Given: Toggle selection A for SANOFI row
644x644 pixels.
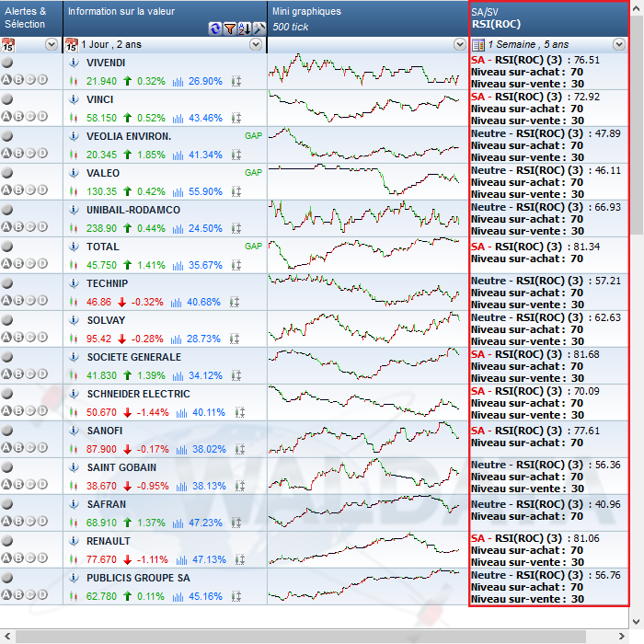Looking at the screenshot, I should click(6, 447).
